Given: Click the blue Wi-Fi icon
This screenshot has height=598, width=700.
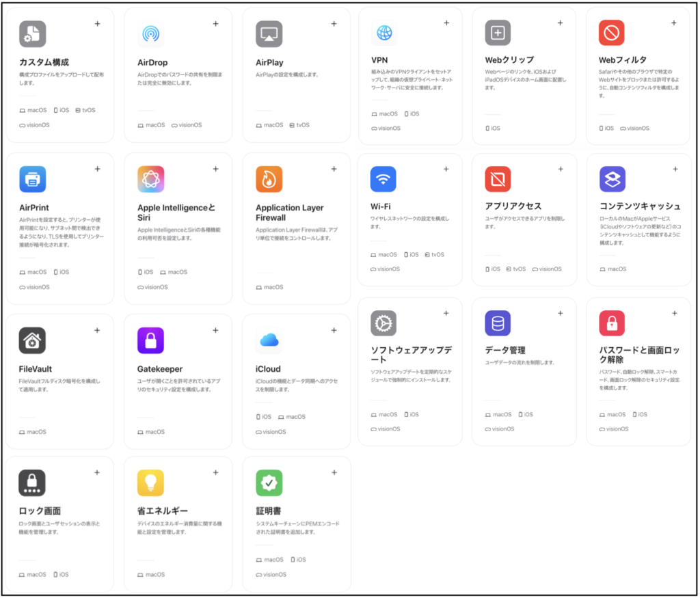Looking at the screenshot, I should [383, 179].
